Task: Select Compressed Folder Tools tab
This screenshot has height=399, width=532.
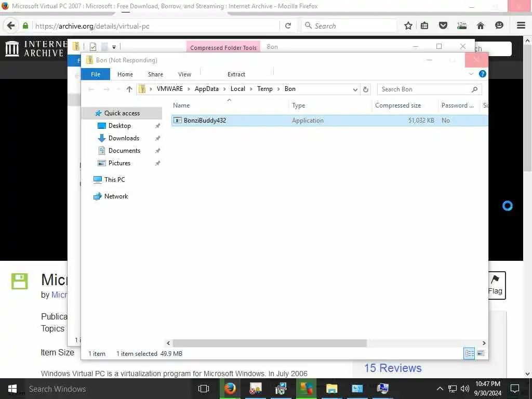Action: click(223, 47)
